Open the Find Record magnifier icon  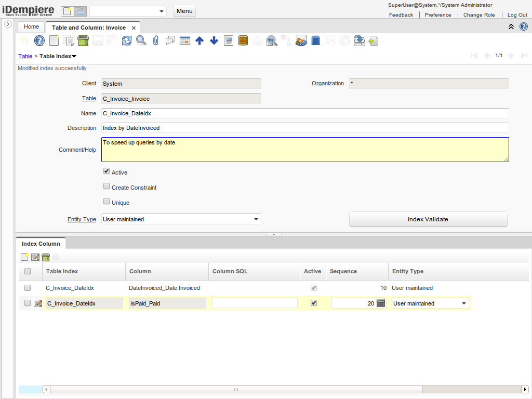[x=141, y=41]
